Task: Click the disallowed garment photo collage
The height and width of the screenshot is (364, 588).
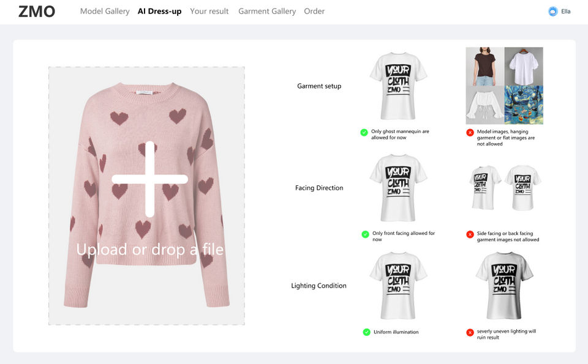Action: [x=504, y=86]
